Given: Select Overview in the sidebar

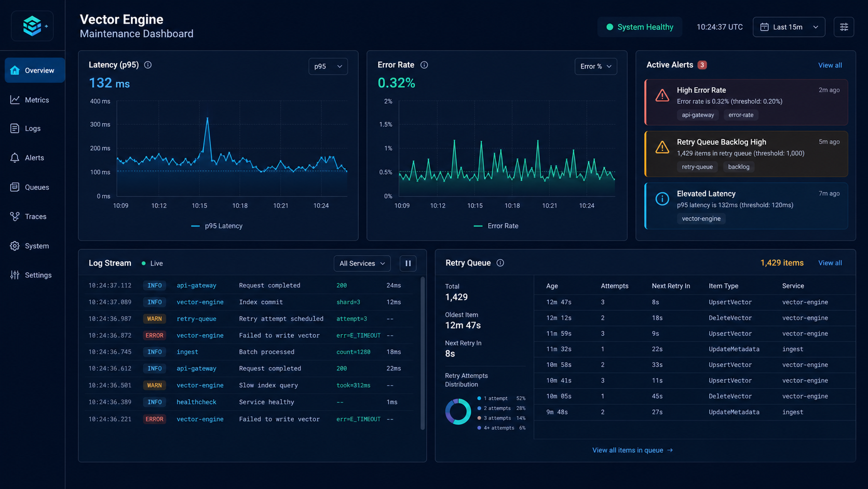Looking at the screenshot, I should coord(35,70).
